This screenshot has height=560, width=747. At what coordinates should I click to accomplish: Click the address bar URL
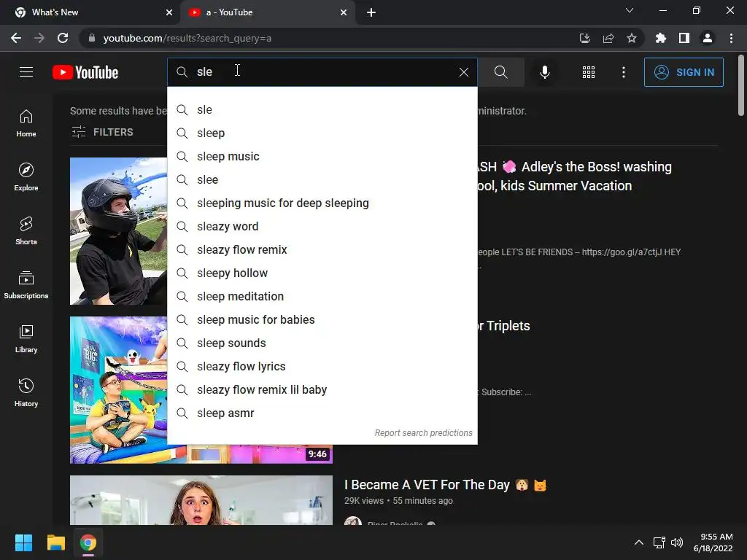[x=187, y=38]
